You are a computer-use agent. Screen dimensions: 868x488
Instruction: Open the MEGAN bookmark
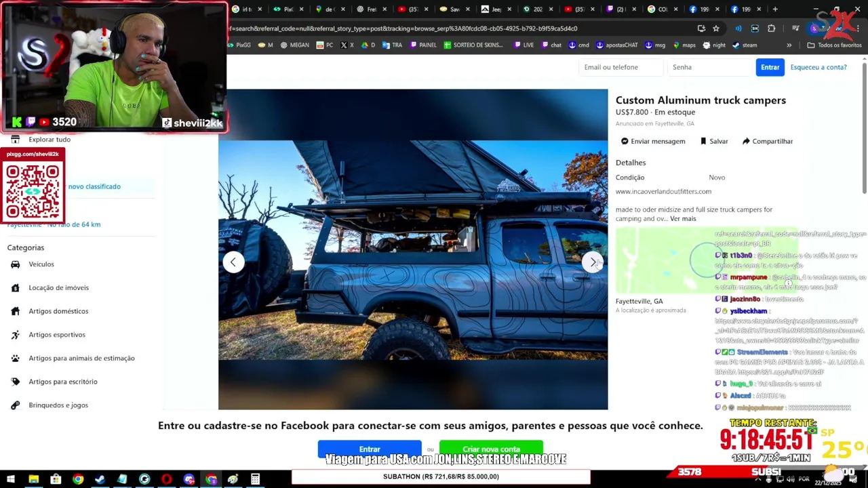pyautogui.click(x=294, y=45)
